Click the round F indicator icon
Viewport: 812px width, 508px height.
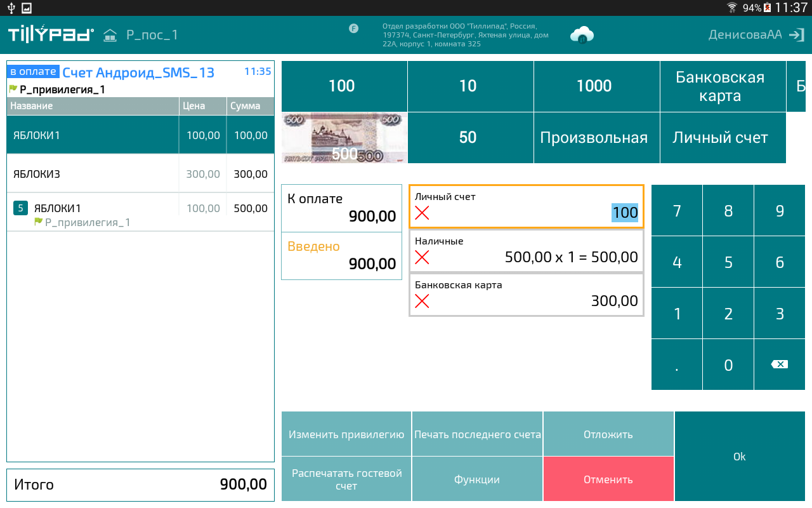point(353,28)
